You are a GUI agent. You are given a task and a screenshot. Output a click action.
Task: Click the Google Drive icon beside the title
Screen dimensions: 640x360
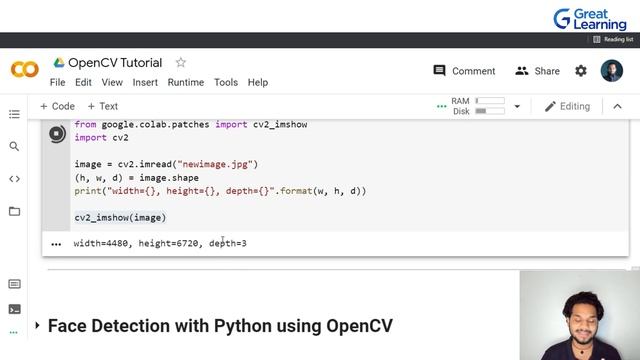tap(59, 62)
